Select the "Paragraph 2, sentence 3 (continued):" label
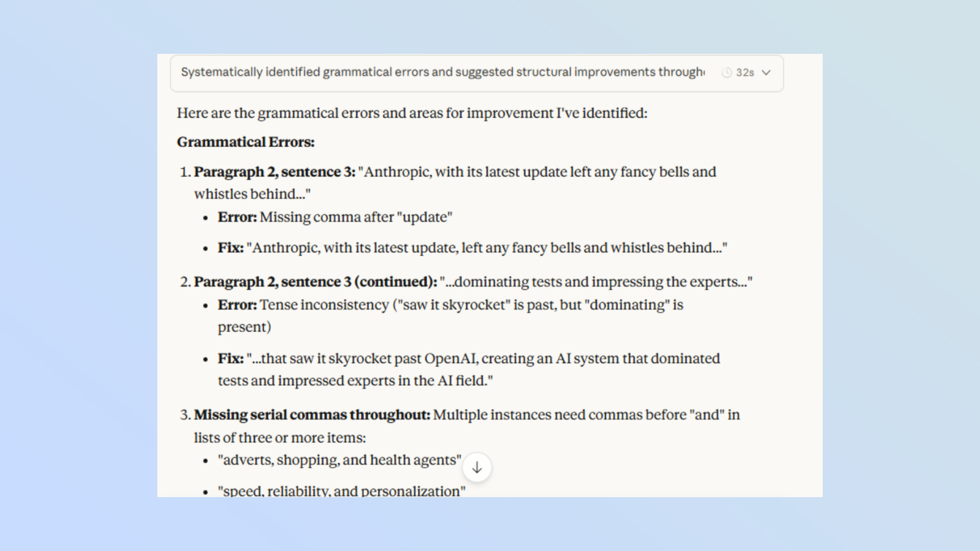Viewport: 980px width, 551px height. click(315, 282)
